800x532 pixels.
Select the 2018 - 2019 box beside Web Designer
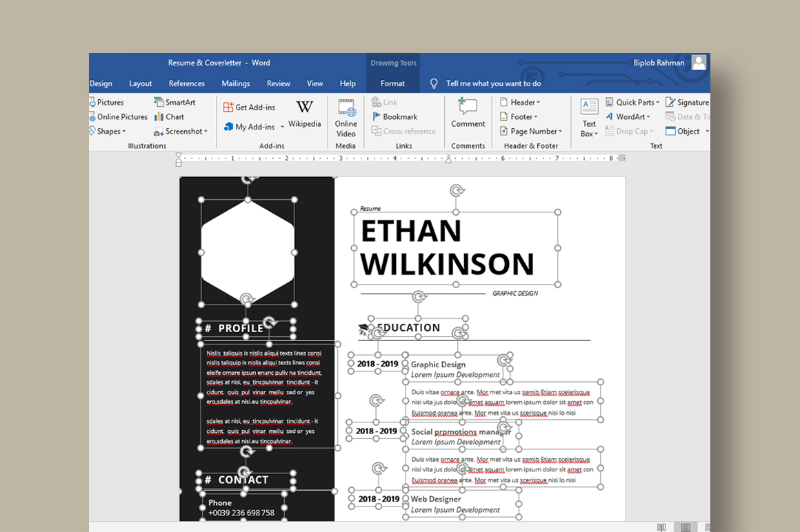tap(379, 499)
